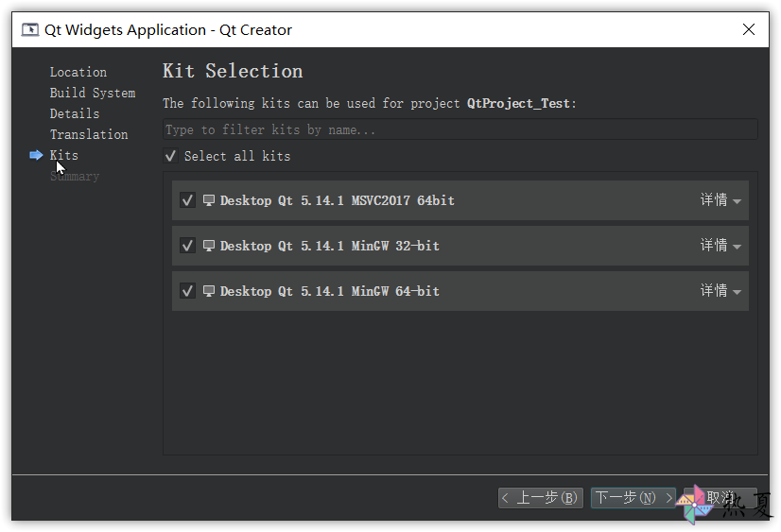Uncheck Desktop Qt 5.14.1 MSVC2017 64bit kit

click(187, 200)
